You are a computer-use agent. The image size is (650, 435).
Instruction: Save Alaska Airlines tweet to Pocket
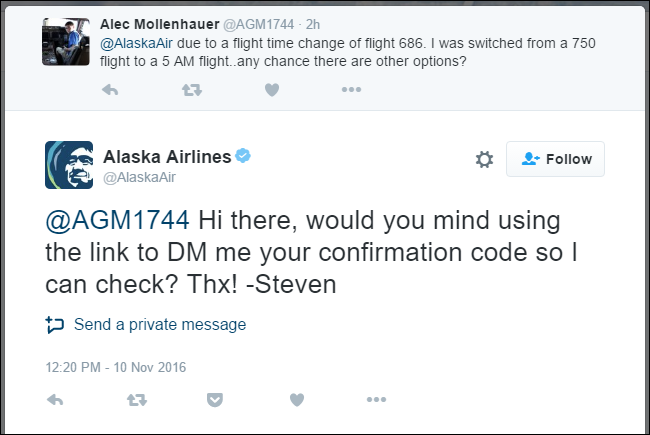[214, 400]
